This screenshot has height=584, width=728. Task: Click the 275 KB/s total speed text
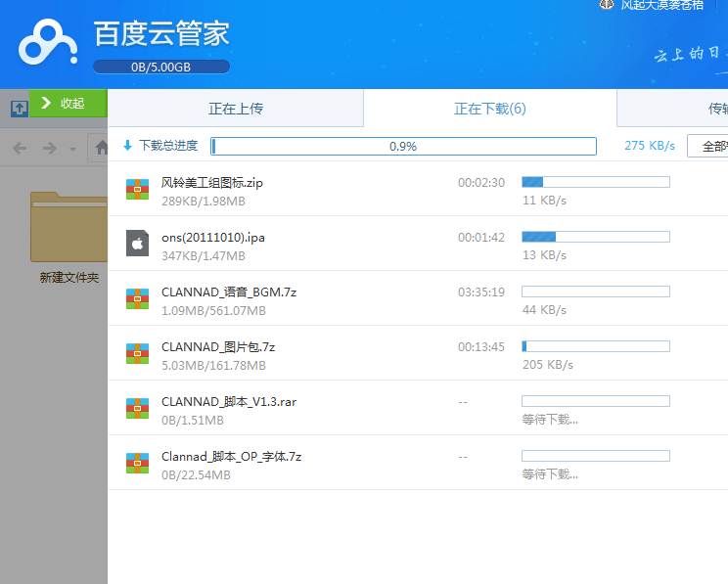pos(650,146)
